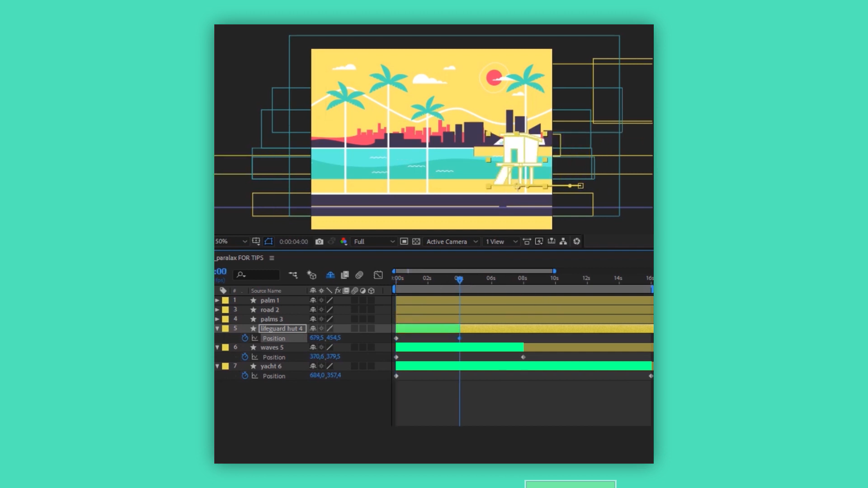Toggle the transparency grid icon
Viewport: 868px width, 488px height.
click(x=416, y=242)
